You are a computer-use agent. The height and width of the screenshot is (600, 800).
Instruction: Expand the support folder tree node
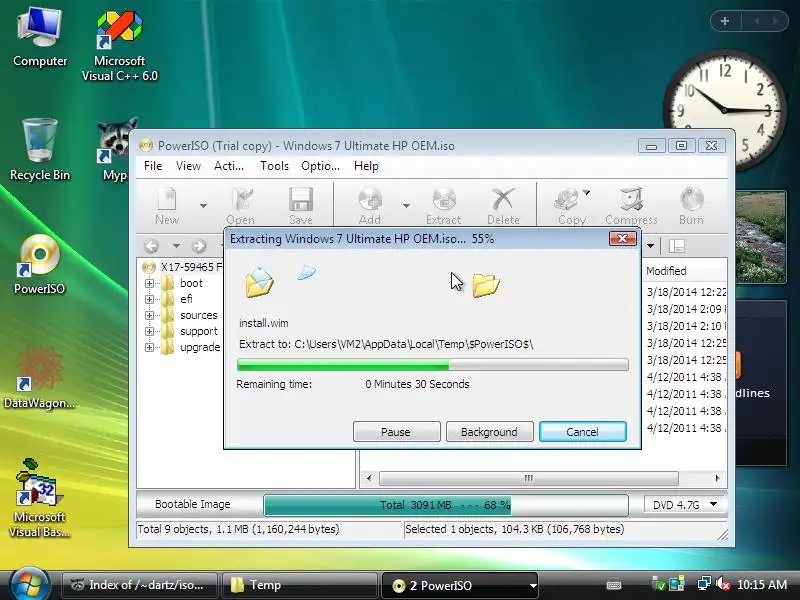[x=149, y=331]
